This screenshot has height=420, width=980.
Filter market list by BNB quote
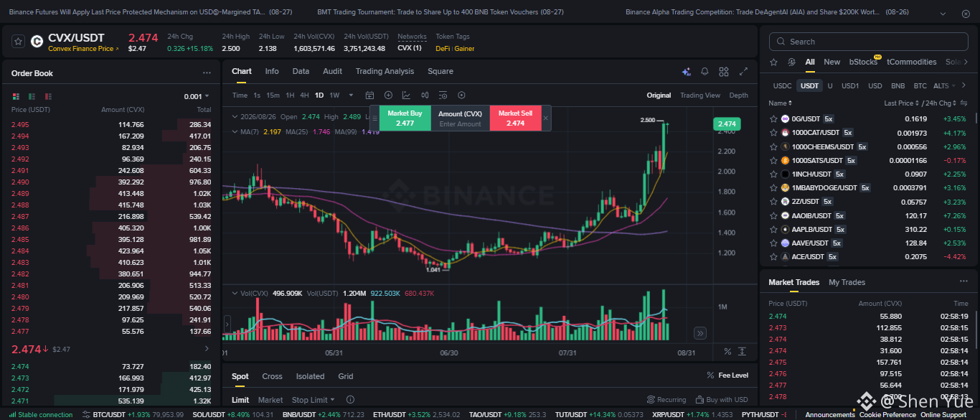click(x=897, y=86)
